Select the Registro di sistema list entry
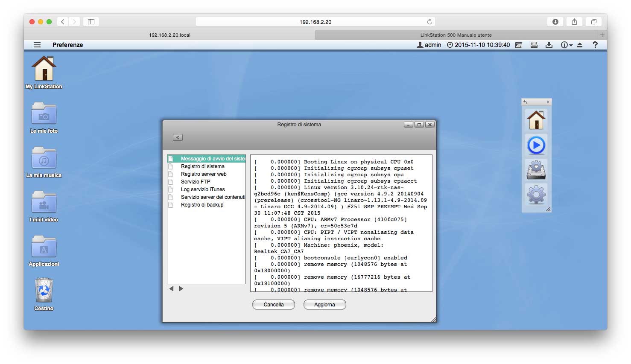This screenshot has height=364, width=631. [x=207, y=166]
